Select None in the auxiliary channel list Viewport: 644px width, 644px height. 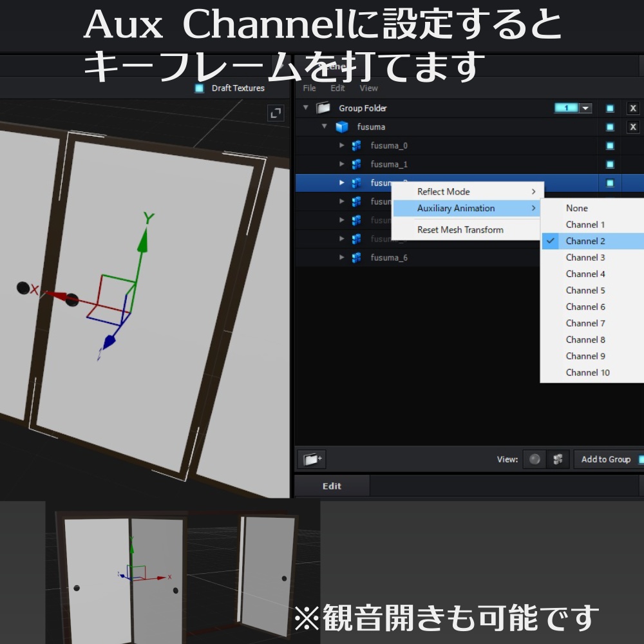(592, 208)
